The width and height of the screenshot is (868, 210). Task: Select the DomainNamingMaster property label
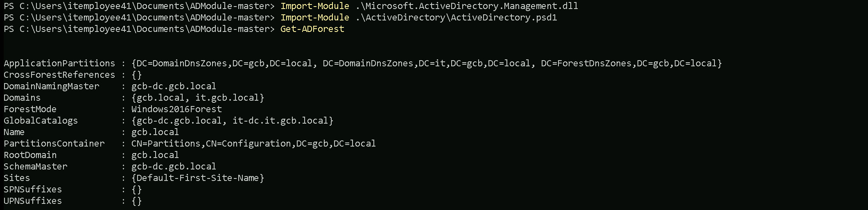tap(52, 86)
